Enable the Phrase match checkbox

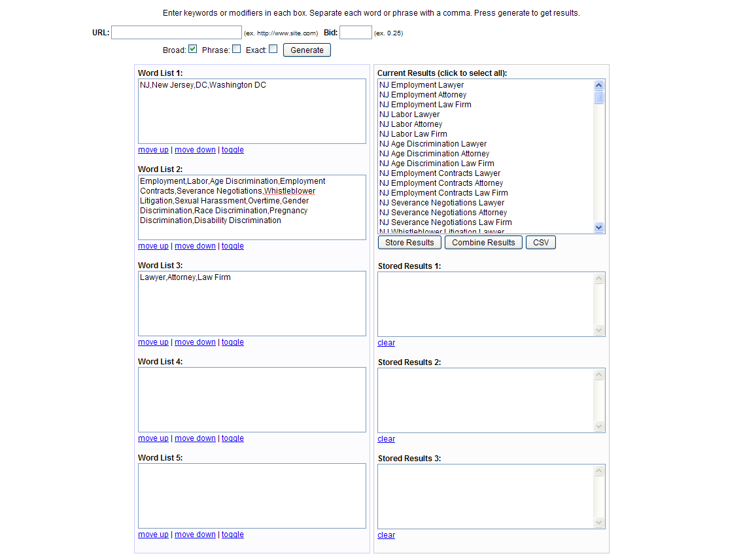coord(237,49)
